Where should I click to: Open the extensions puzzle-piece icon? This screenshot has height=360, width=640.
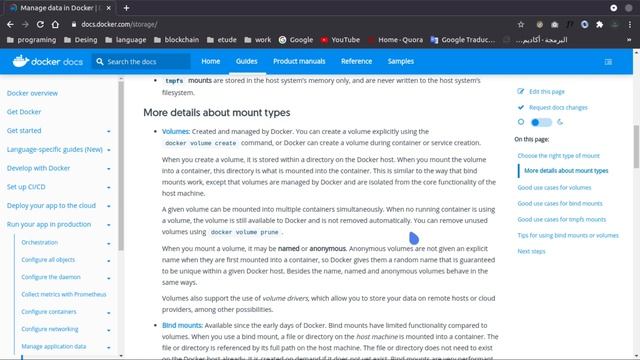coord(600,24)
